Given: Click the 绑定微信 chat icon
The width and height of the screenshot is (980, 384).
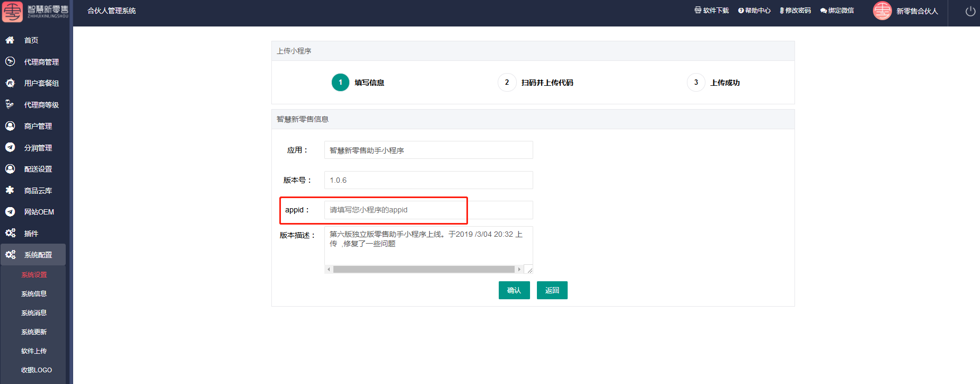Looking at the screenshot, I should 824,11.
